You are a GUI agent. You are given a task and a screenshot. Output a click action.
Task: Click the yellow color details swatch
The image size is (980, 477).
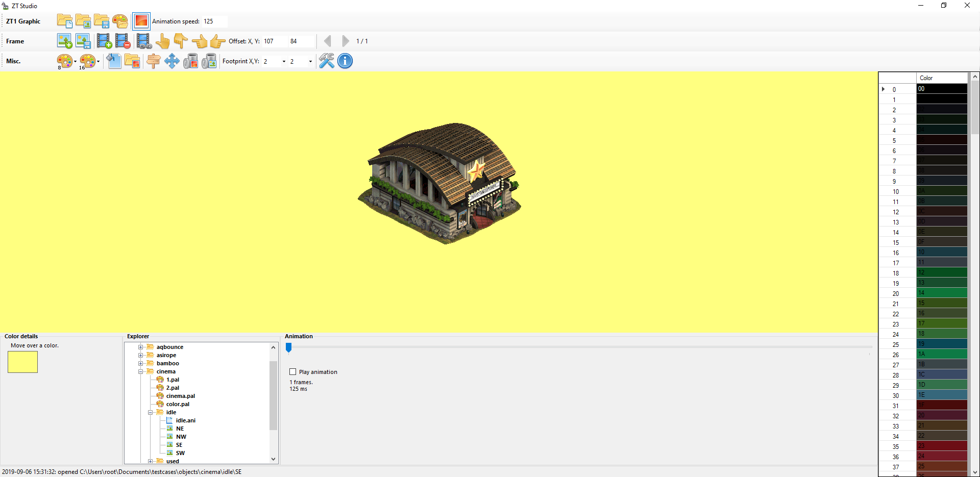click(x=22, y=362)
